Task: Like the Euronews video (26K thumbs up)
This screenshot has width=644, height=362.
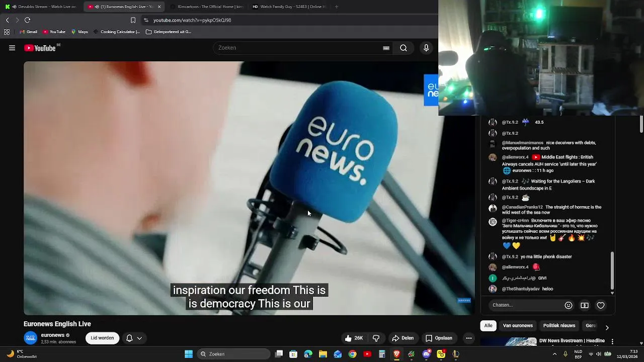Action: pyautogui.click(x=354, y=338)
